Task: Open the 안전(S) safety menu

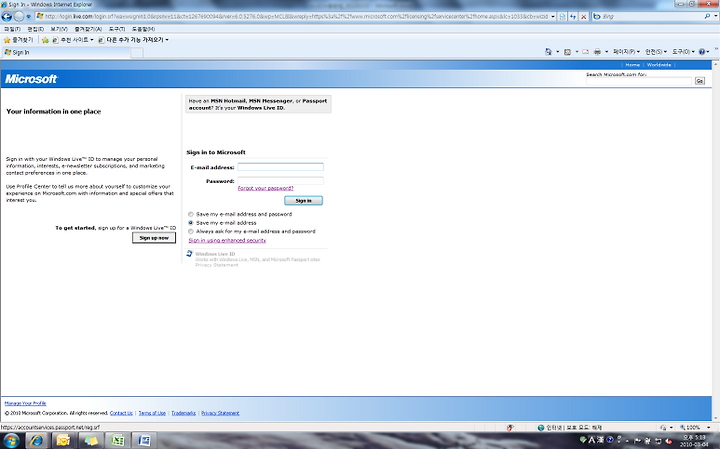Action: 656,52
